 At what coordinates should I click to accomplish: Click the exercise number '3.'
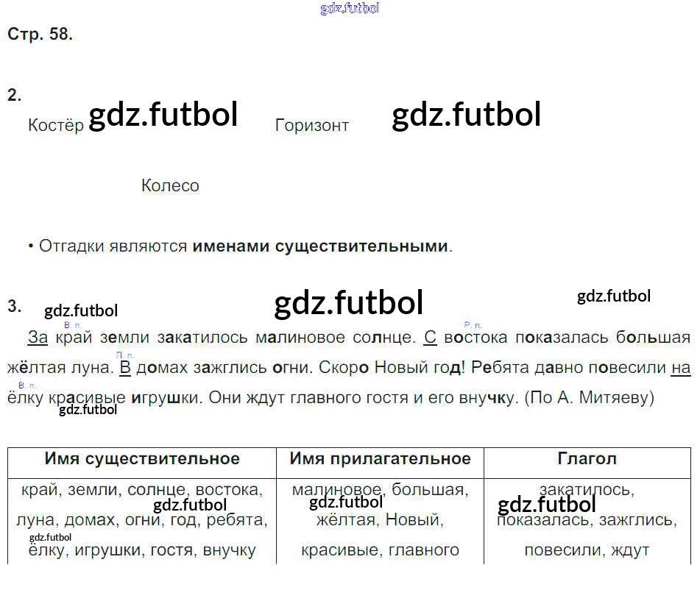[x=14, y=307]
